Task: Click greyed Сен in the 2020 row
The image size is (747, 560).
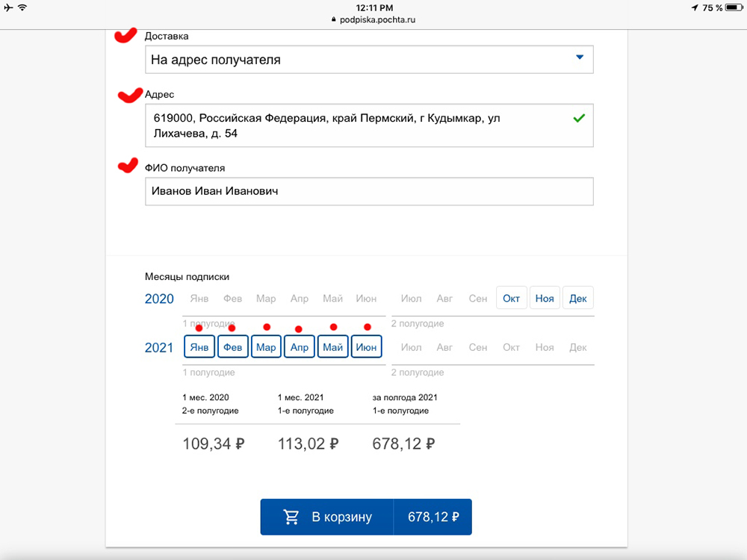Action: [x=478, y=299]
